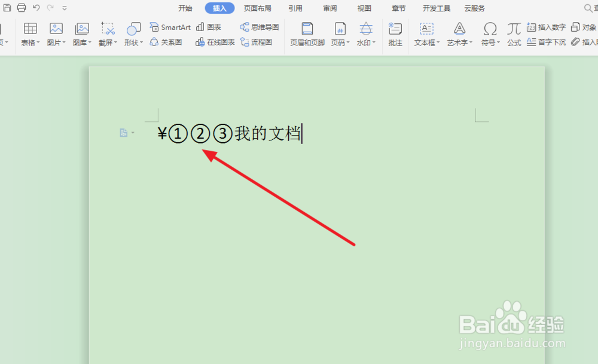598x364 pixels.
Task: Print the document from quick access bar
Action: point(21,8)
